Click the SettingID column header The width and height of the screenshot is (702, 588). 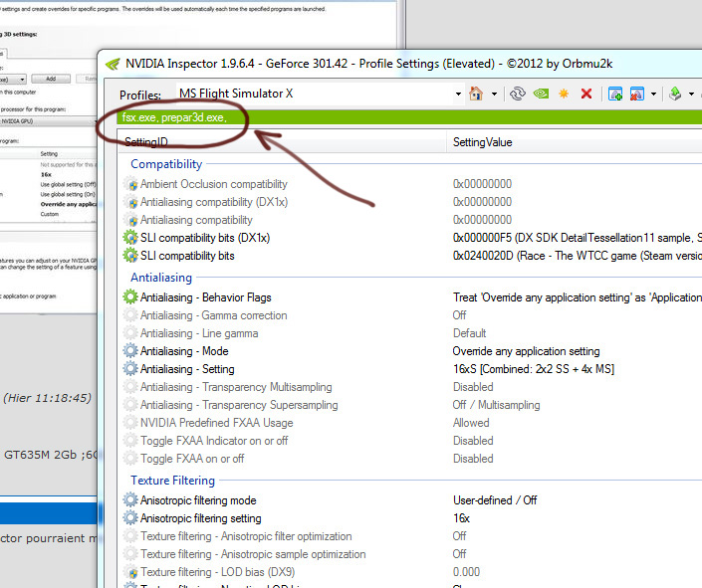click(282, 142)
